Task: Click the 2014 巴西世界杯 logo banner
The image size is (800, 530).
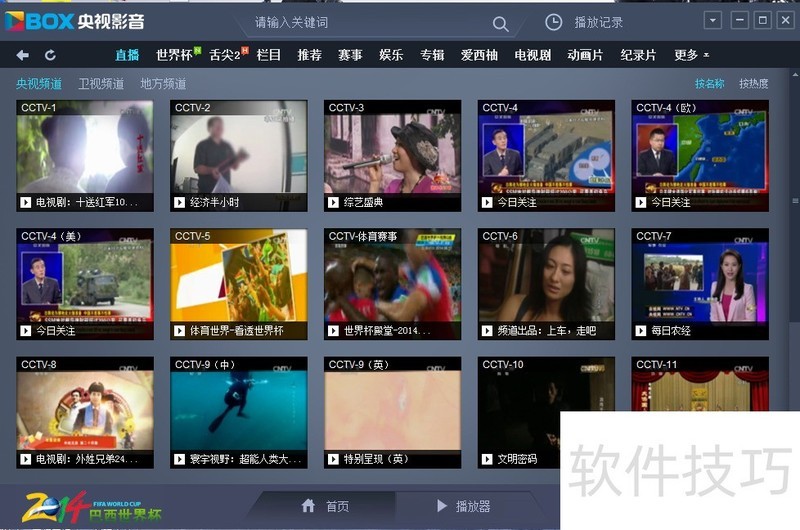Action: [92, 508]
